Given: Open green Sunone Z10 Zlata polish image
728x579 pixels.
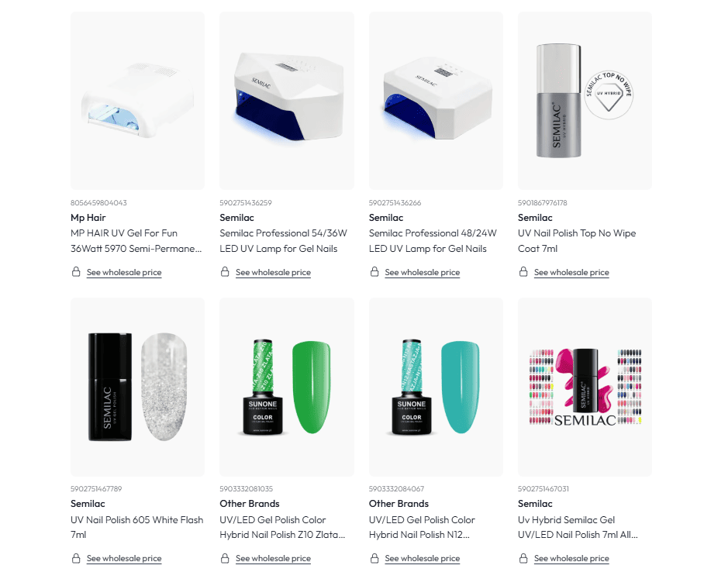Looking at the screenshot, I should click(286, 387).
